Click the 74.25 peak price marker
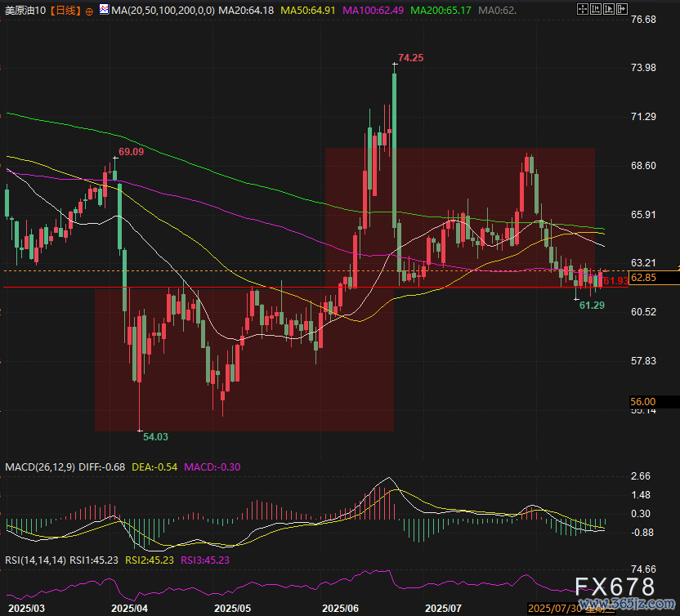Screen dimensions: 680x616 410,58
